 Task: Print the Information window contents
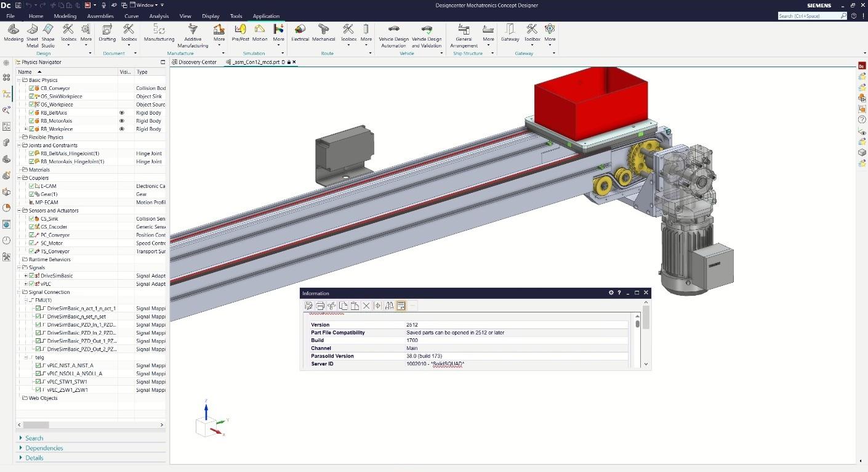tap(320, 306)
